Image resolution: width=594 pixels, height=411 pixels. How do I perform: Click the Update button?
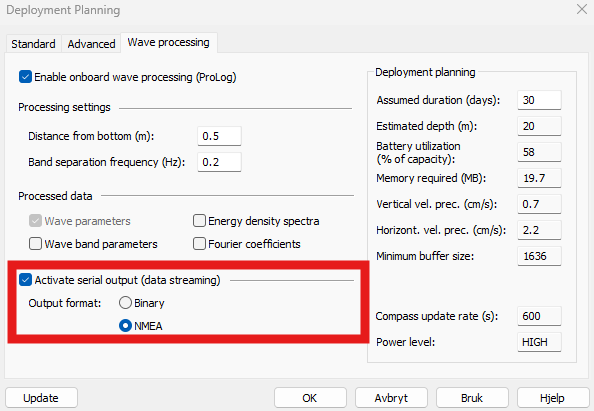[x=41, y=398]
